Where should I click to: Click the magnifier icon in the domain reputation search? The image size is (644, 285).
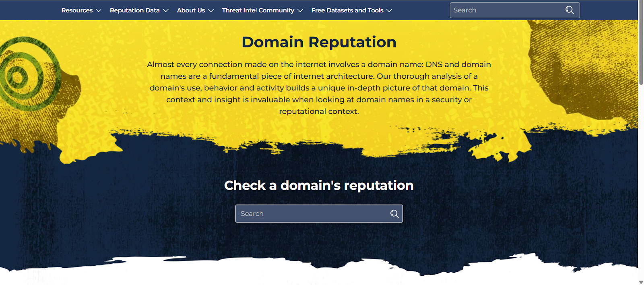coord(394,214)
